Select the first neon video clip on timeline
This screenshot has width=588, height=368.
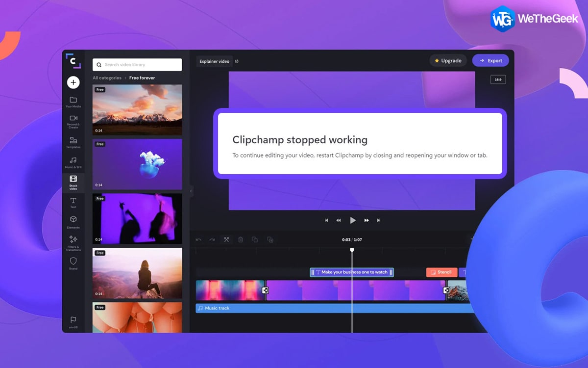pyautogui.click(x=230, y=290)
